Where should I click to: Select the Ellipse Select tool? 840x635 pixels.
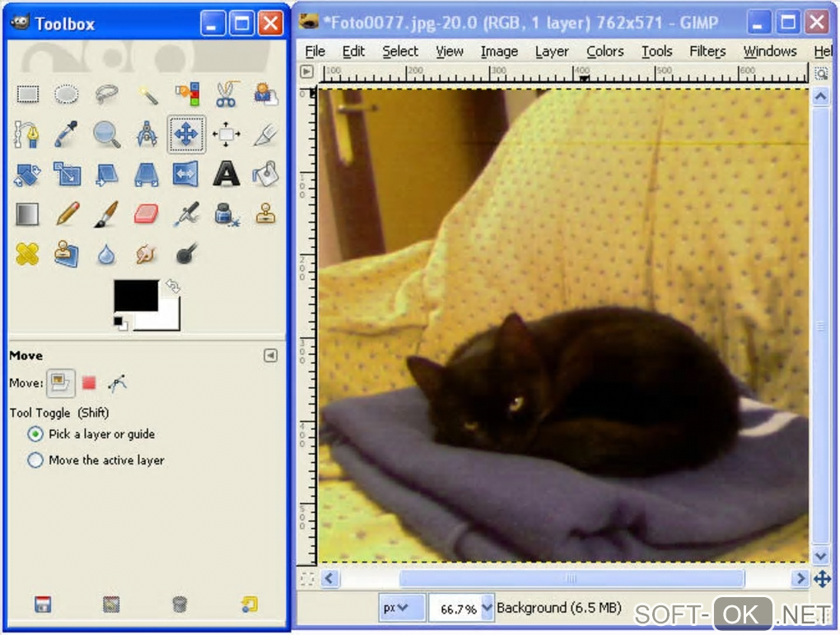coord(67,95)
